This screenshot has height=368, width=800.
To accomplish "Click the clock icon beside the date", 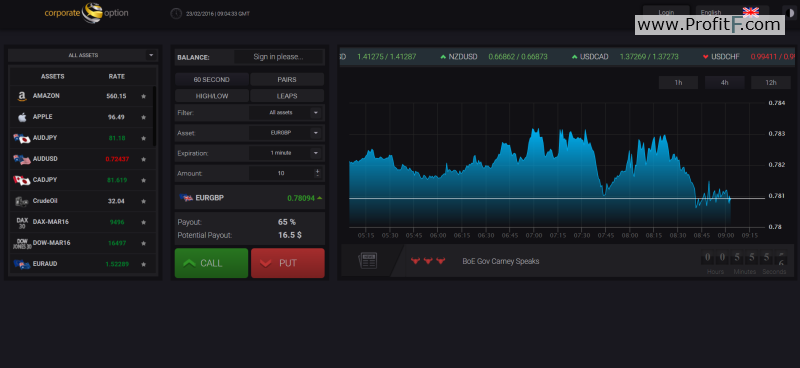I will pyautogui.click(x=176, y=13).
